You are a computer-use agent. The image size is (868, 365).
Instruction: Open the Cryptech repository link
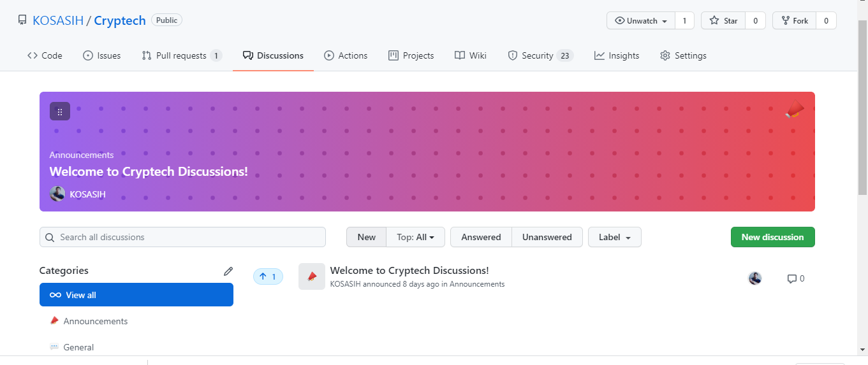click(119, 20)
